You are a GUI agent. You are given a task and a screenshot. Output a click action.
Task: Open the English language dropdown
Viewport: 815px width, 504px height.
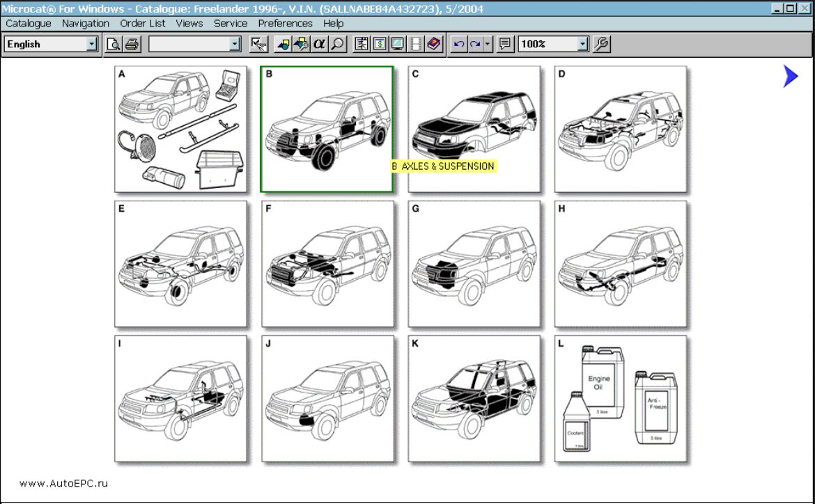[91, 43]
